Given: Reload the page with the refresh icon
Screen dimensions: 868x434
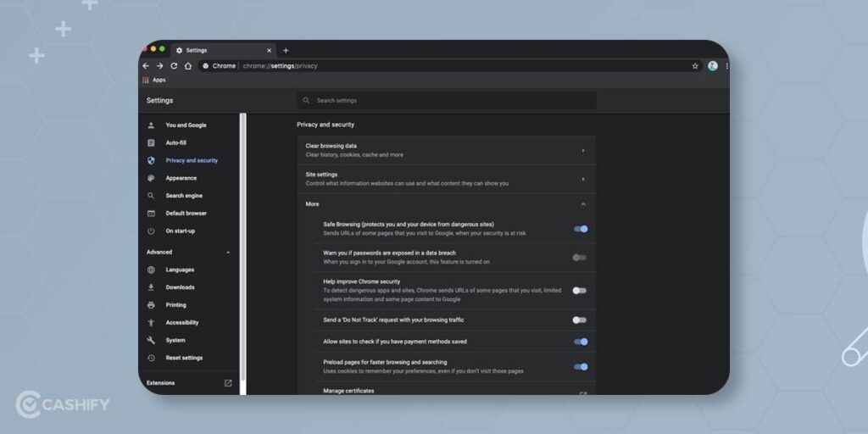Looking at the screenshot, I should click(174, 66).
